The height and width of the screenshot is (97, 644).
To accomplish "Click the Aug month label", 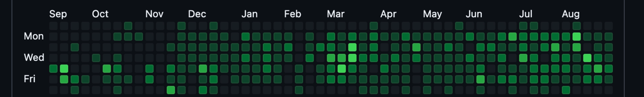I will [x=570, y=14].
